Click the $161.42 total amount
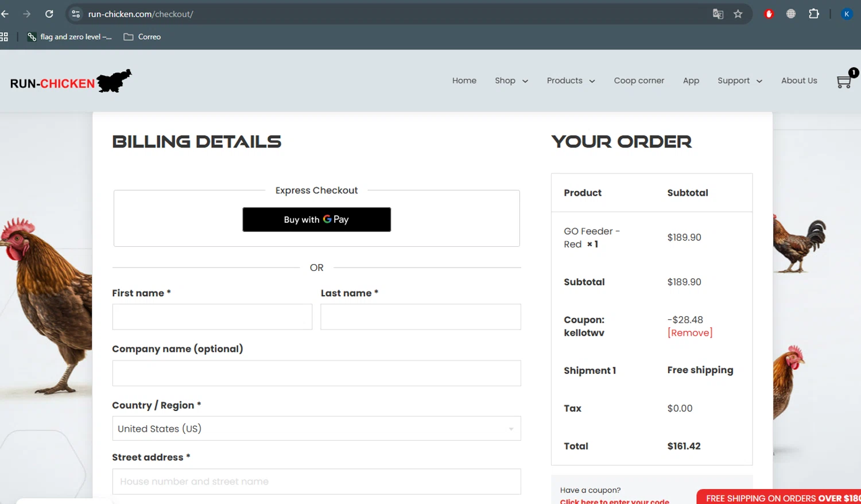The image size is (861, 504). [684, 446]
